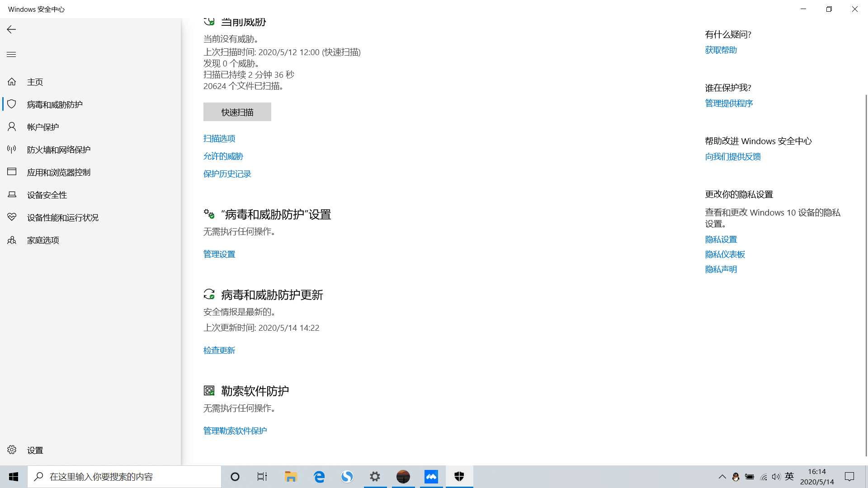This screenshot has height=488, width=868.
Task: Open the QQ penguin tray icon
Action: click(x=736, y=477)
